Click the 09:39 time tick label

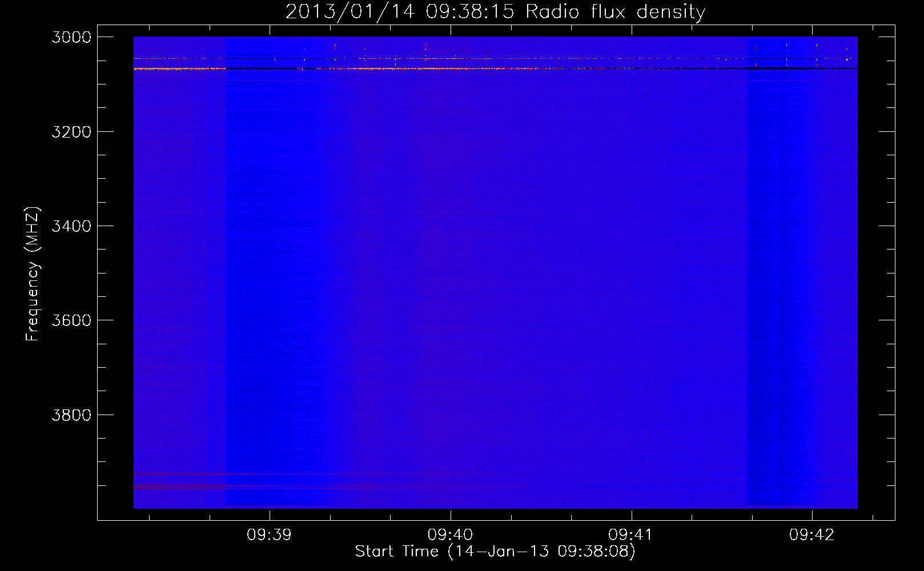coord(269,534)
